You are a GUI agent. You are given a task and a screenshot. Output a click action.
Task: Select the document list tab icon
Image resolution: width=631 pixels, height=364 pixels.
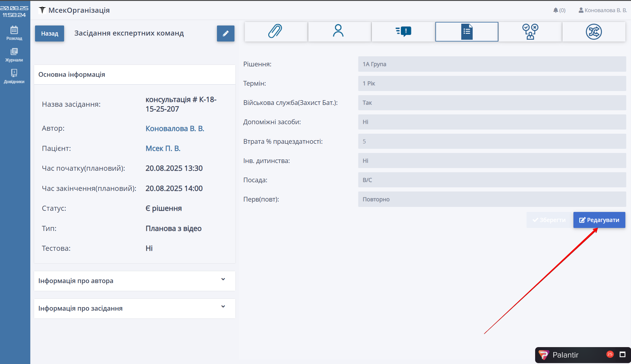[467, 31]
